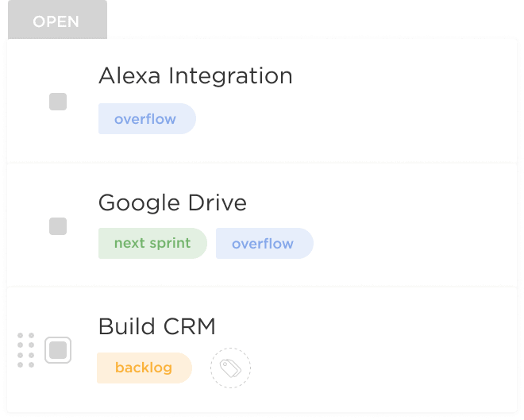
Task: Select the OPEN status tab
Action: point(56,21)
